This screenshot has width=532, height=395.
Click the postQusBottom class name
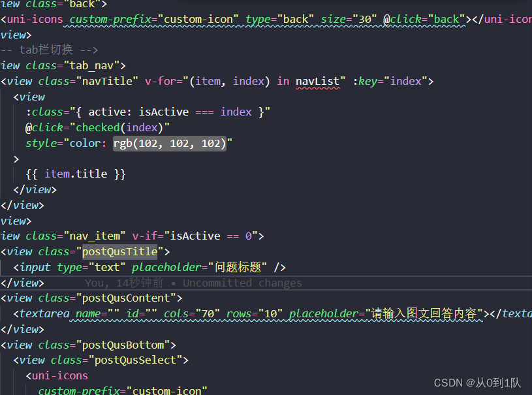pos(123,345)
